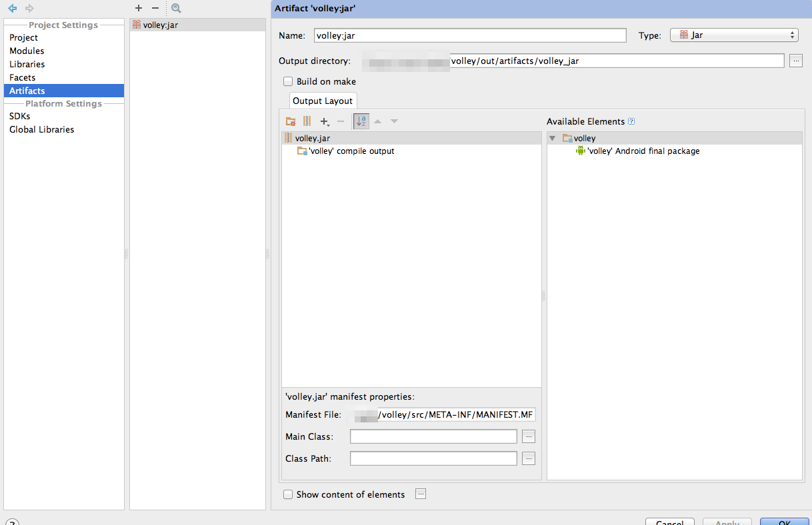Enable the Build on make checkbox
Viewport: 812px width, 525px height.
288,81
